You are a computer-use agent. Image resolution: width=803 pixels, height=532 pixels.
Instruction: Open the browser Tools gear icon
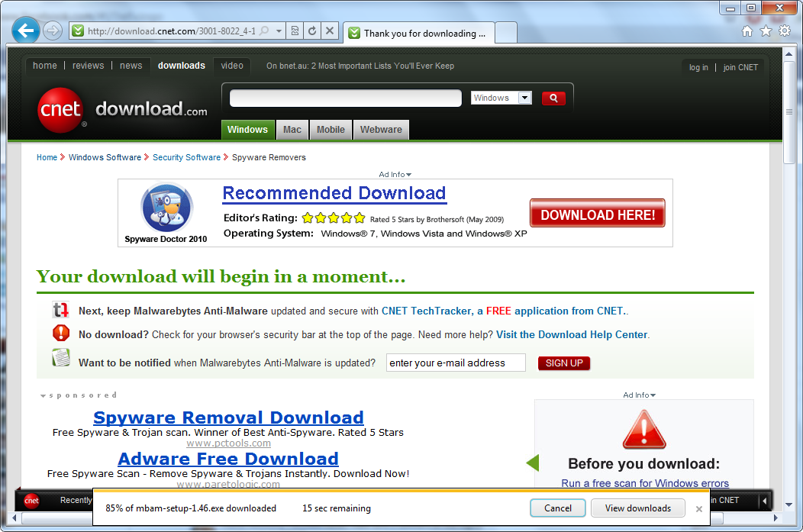pos(785,31)
